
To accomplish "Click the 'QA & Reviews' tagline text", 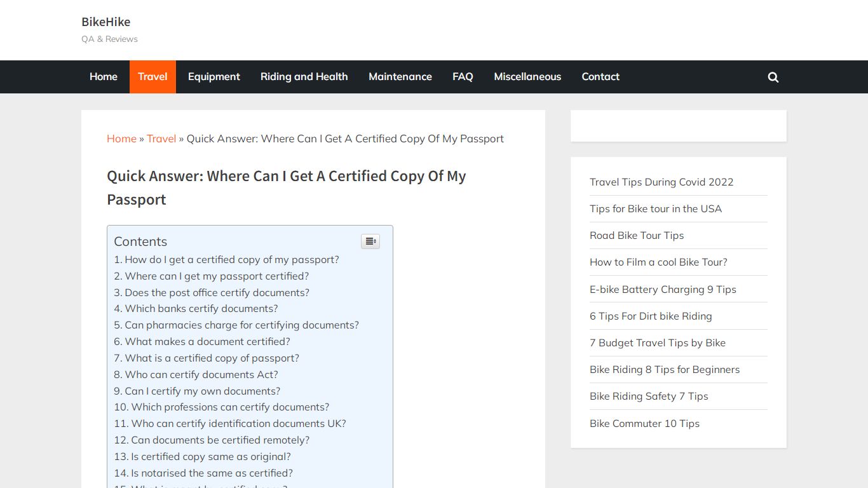I will [x=109, y=39].
